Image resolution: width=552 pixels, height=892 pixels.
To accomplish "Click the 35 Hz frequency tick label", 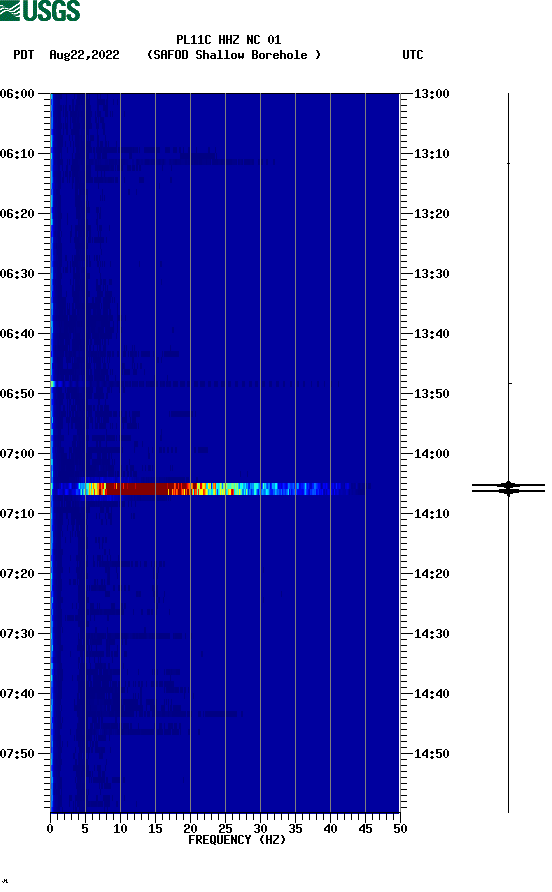I will pyautogui.click(x=295, y=829).
